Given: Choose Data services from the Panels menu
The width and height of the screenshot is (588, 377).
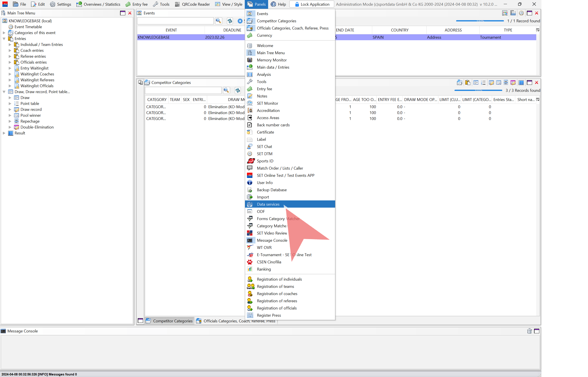Looking at the screenshot, I should 268,204.
